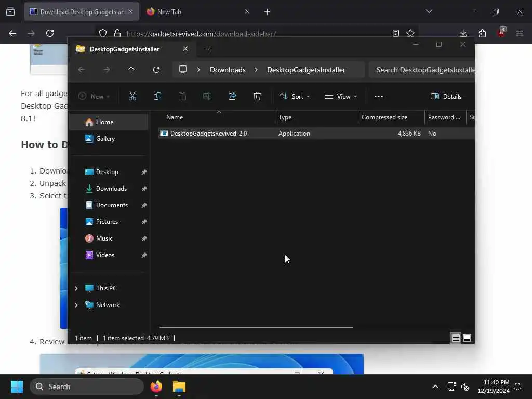Open the View dropdown menu

click(x=341, y=96)
